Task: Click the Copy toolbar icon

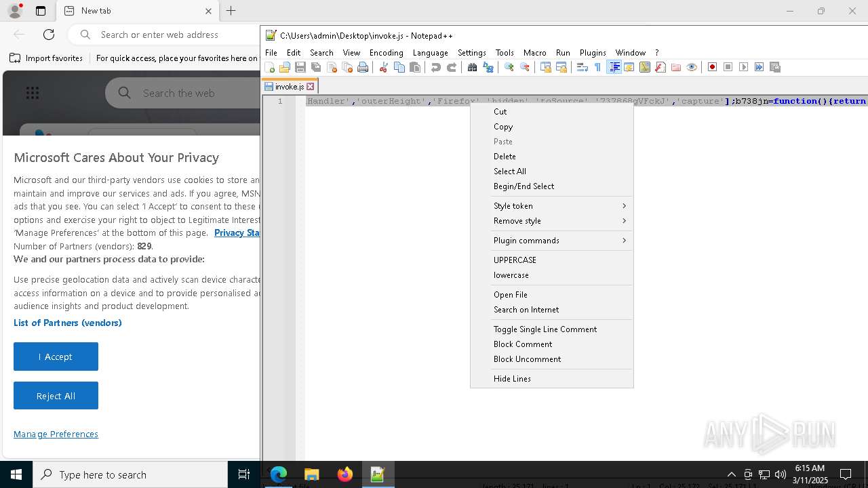Action: (399, 67)
